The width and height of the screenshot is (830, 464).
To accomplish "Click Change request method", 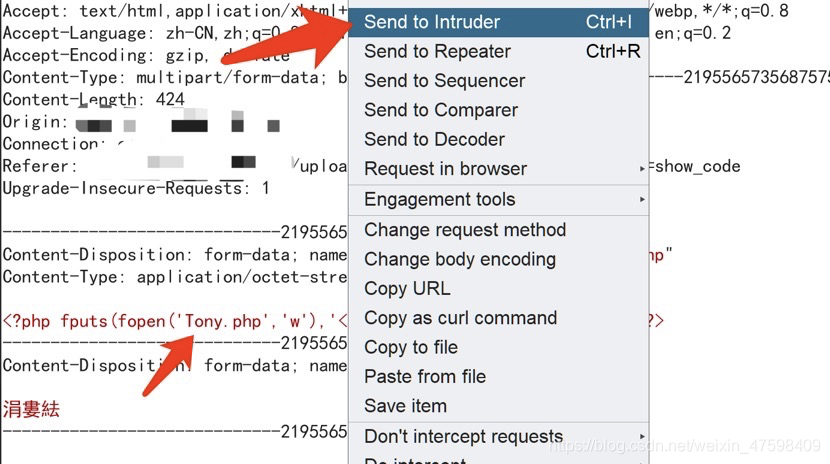I will [465, 230].
